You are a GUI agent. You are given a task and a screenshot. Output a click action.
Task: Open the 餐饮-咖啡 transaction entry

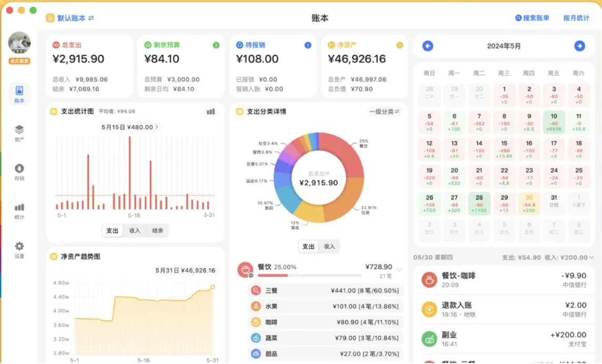pos(504,280)
